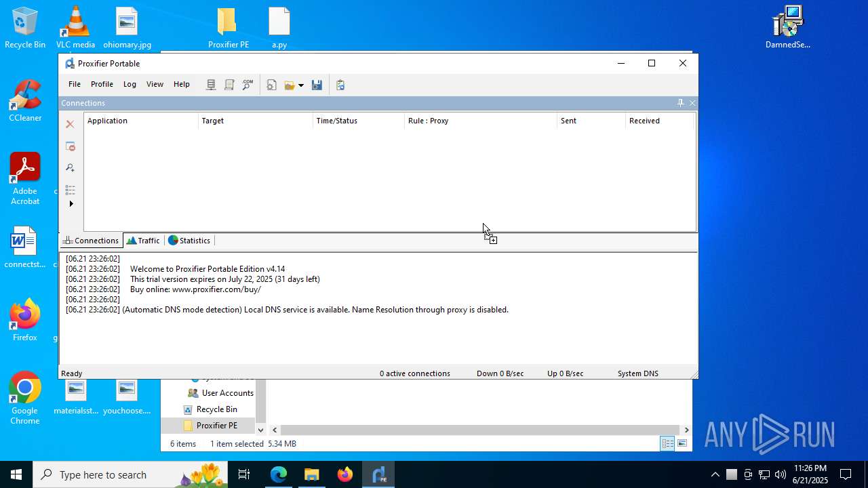Viewport: 868px width, 488px height.
Task: Switch to the Connections tab
Action: point(91,241)
